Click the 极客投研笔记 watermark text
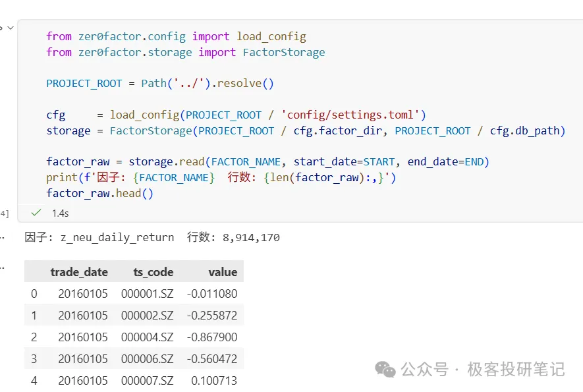This screenshot has width=583, height=392. 516,370
